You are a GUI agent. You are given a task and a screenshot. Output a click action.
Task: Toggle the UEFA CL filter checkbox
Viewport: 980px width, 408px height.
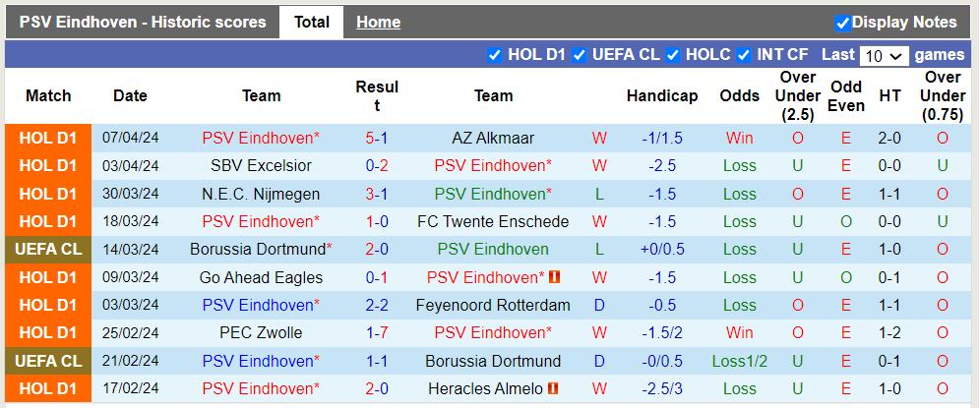click(580, 55)
